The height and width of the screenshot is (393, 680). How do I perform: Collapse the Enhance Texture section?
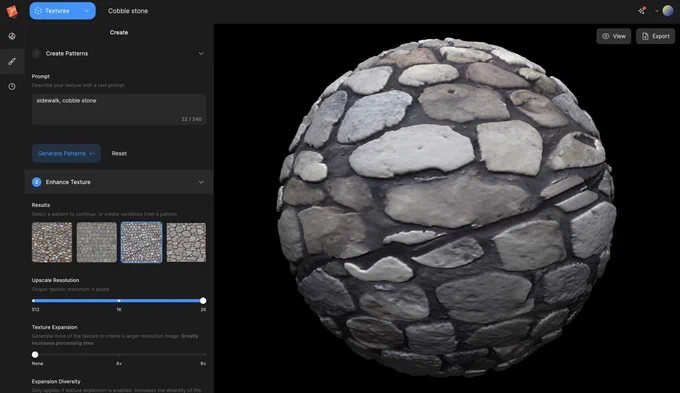[x=201, y=182]
